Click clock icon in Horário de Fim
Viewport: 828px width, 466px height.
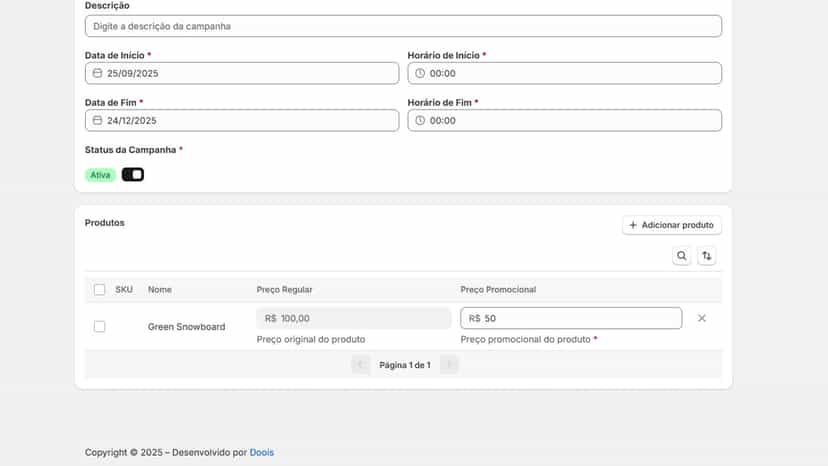(420, 120)
